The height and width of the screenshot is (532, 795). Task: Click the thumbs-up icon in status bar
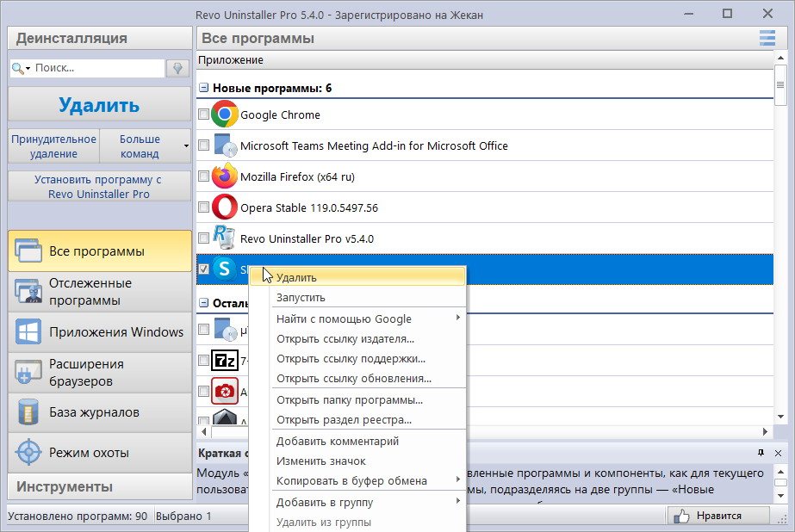click(x=681, y=517)
